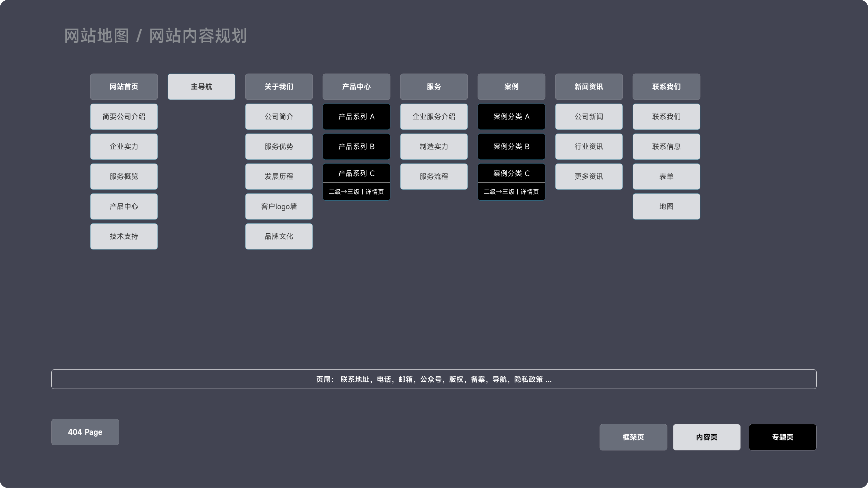Click the 产品中心 column header
868x488 pixels.
pyautogui.click(x=356, y=87)
